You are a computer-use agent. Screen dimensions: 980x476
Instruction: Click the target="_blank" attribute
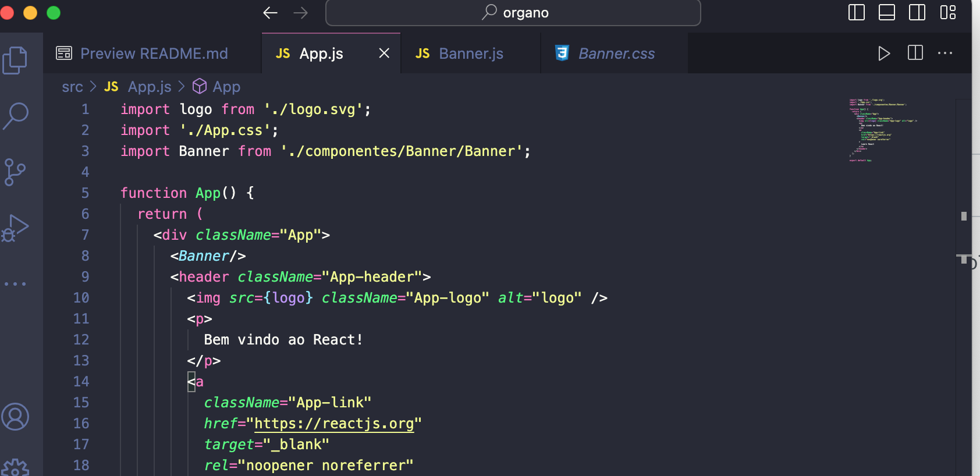tap(267, 445)
